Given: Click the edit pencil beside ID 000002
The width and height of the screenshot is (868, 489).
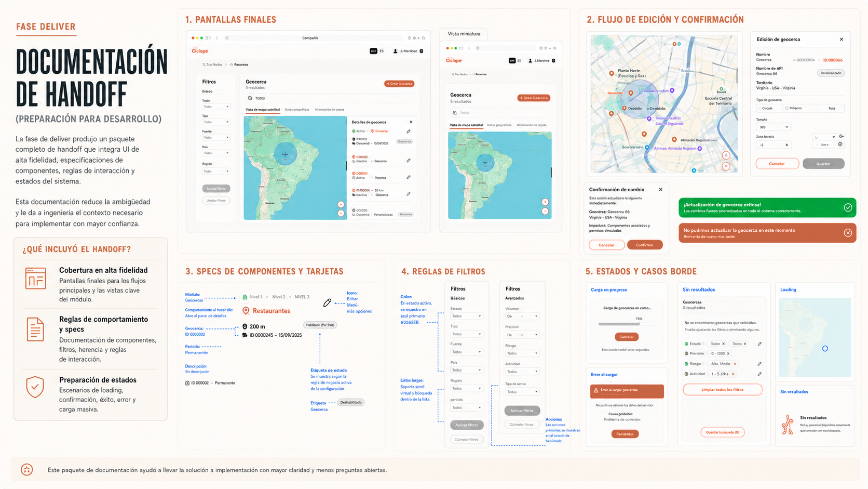Looking at the screenshot, I should [x=409, y=161].
